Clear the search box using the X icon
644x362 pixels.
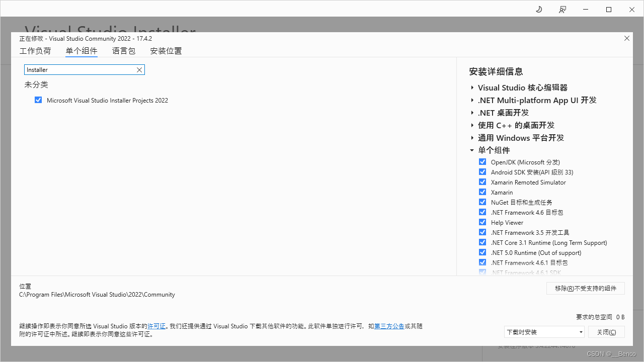tap(139, 69)
